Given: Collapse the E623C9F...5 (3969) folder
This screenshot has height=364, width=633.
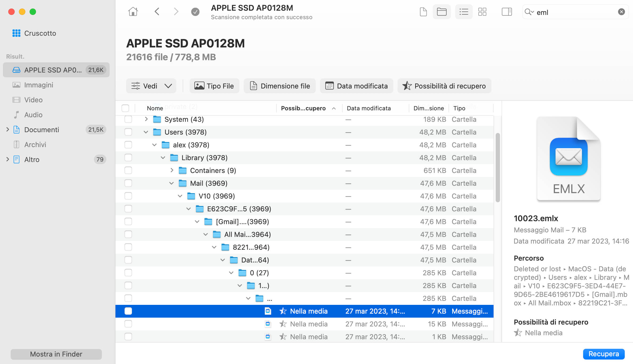Looking at the screenshot, I should [189, 209].
